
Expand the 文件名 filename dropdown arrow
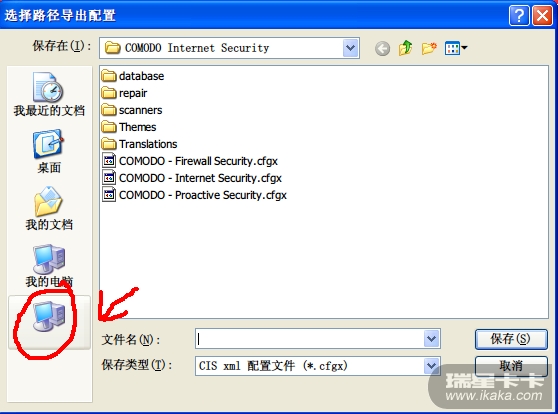431,339
